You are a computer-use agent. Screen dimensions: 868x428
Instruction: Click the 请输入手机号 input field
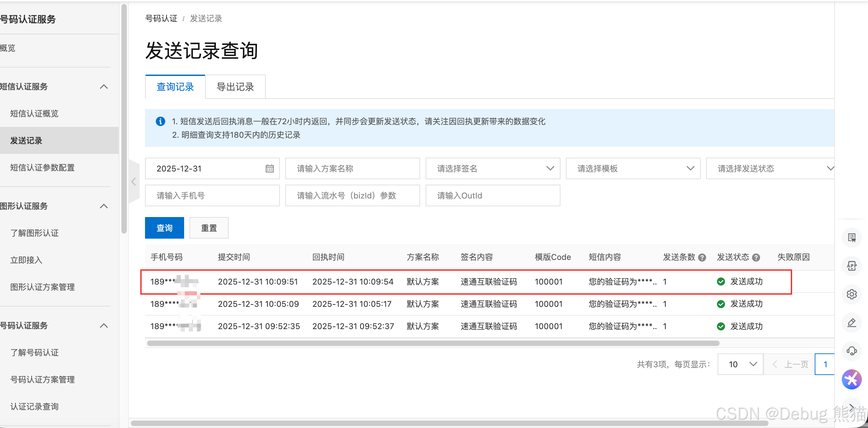[212, 195]
